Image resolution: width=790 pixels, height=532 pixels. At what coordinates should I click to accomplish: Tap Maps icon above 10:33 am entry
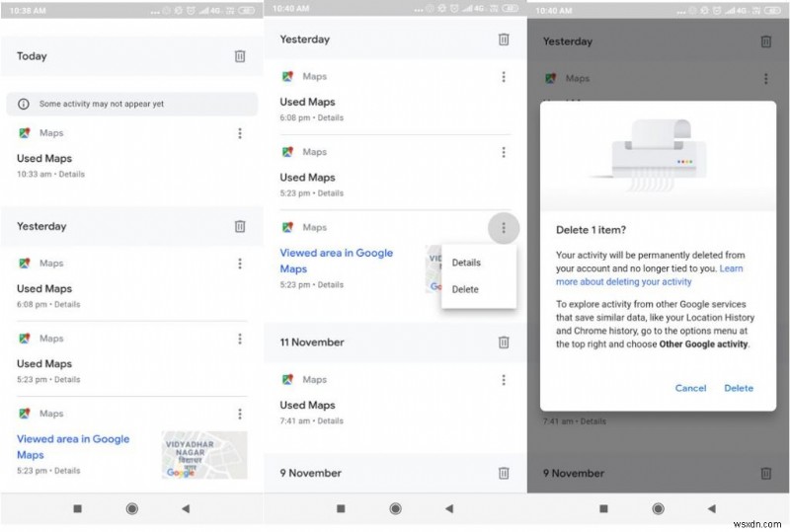pos(24,133)
